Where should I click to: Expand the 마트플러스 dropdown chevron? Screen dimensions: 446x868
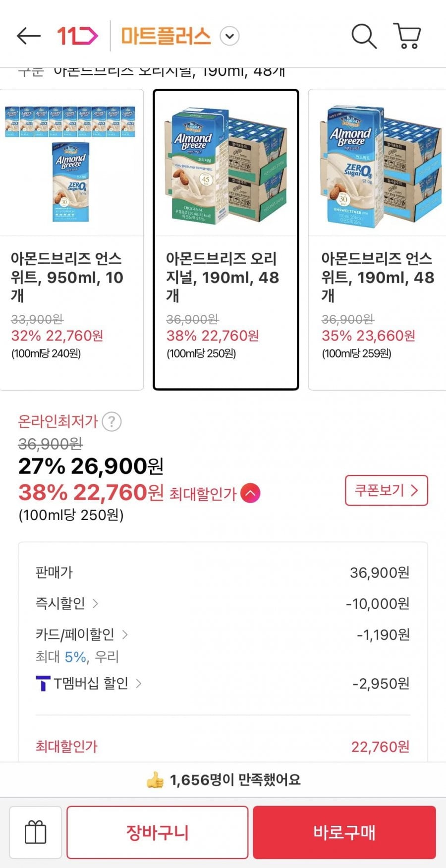[229, 36]
